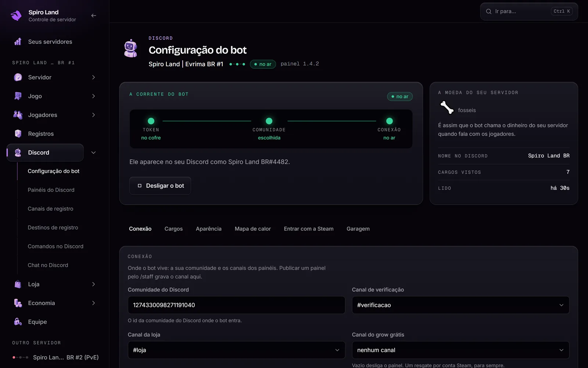The width and height of the screenshot is (588, 368).
Task: Click the Economia sidebar icon
Action: click(18, 303)
